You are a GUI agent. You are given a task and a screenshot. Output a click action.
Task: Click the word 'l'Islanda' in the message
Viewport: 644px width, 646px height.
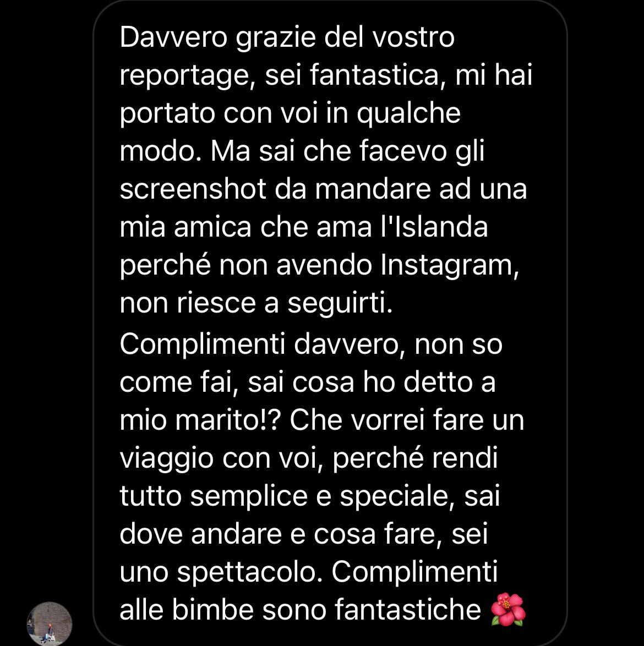pos(433,227)
